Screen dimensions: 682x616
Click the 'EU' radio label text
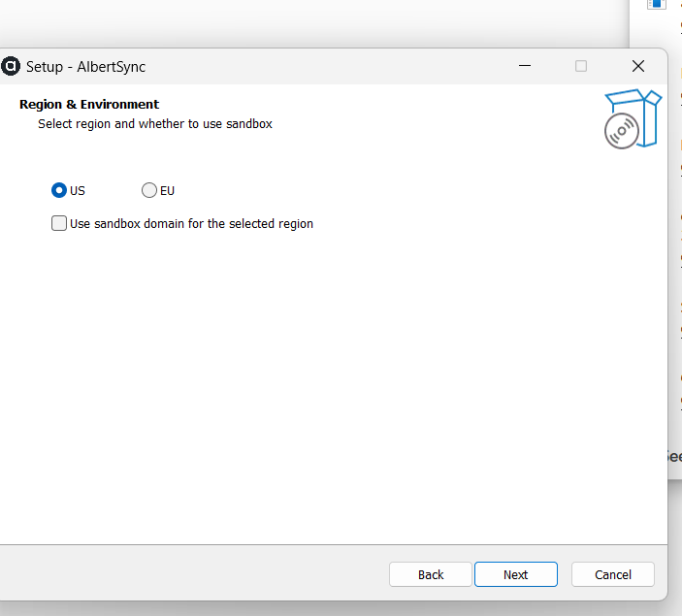tap(167, 190)
